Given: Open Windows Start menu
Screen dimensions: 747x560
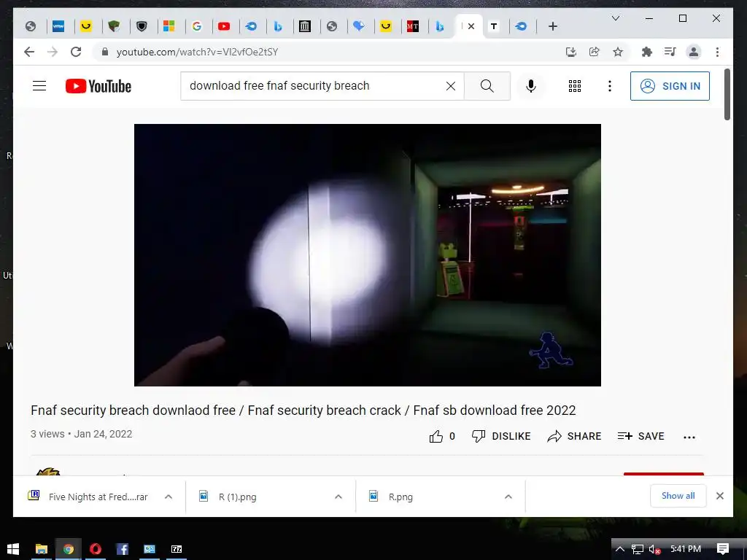Looking at the screenshot, I should (13, 549).
